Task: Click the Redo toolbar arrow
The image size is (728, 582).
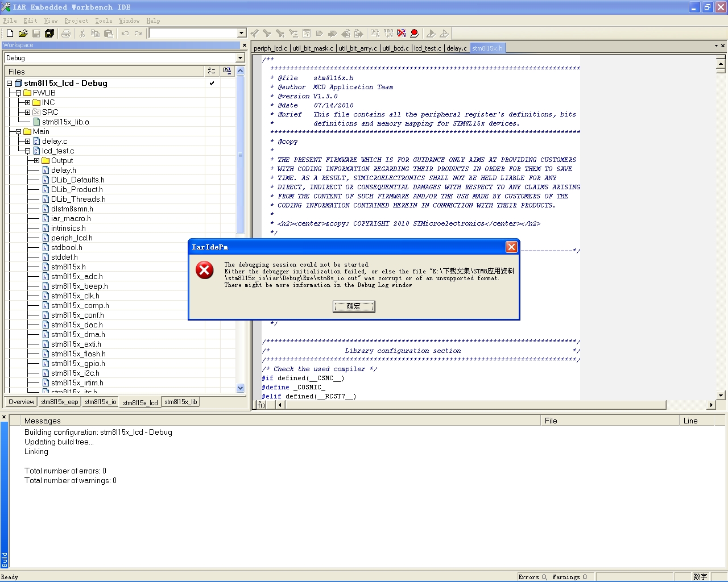Action: coord(138,34)
